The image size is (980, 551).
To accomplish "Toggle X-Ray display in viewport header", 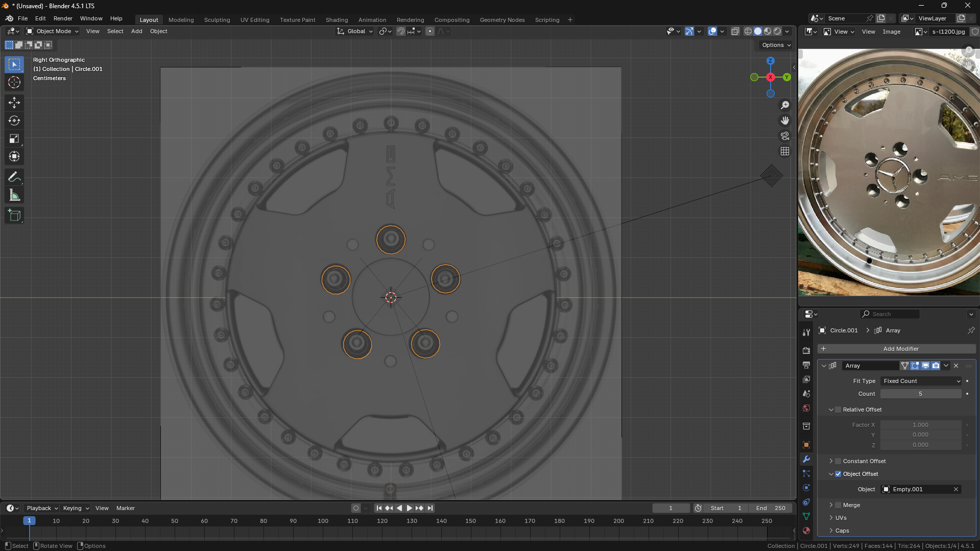I will coord(735,31).
